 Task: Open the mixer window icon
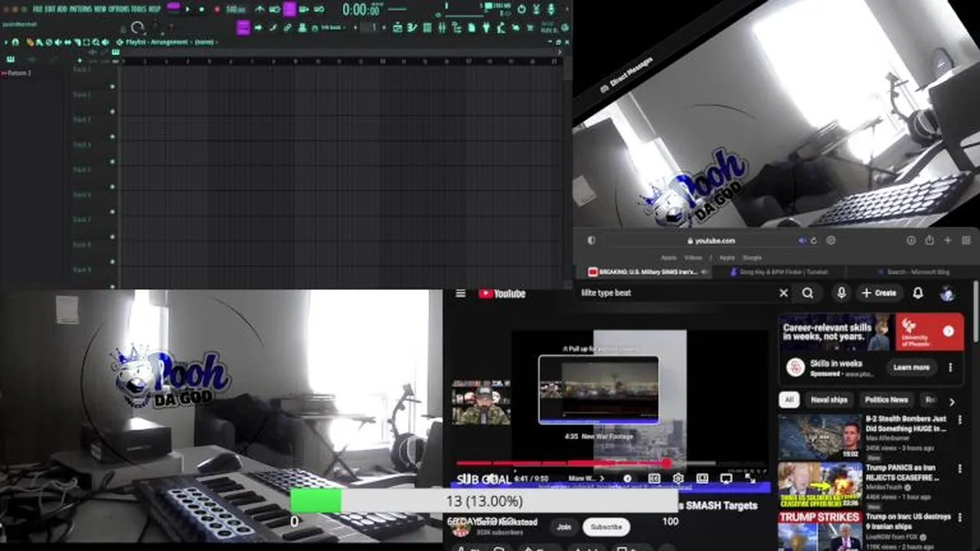442,28
